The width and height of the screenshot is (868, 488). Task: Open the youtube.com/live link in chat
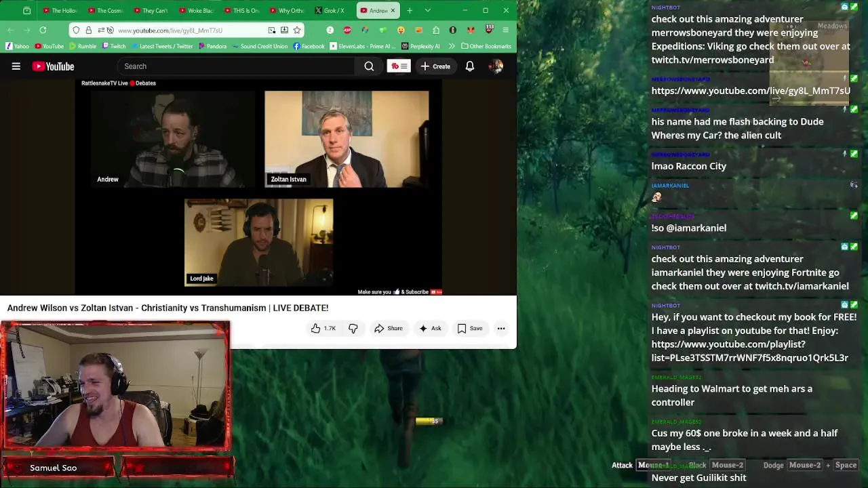(x=751, y=91)
